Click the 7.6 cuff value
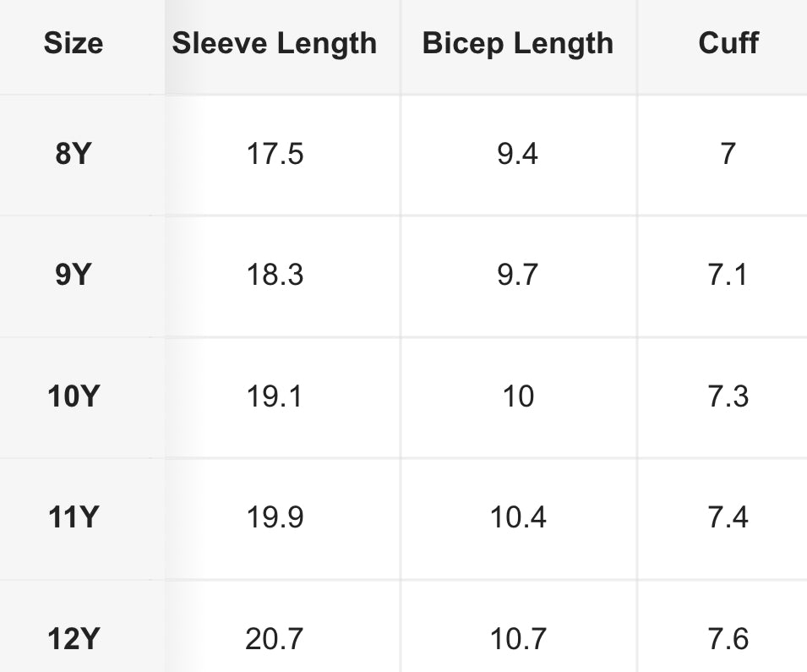The width and height of the screenshot is (807, 672). click(x=728, y=638)
